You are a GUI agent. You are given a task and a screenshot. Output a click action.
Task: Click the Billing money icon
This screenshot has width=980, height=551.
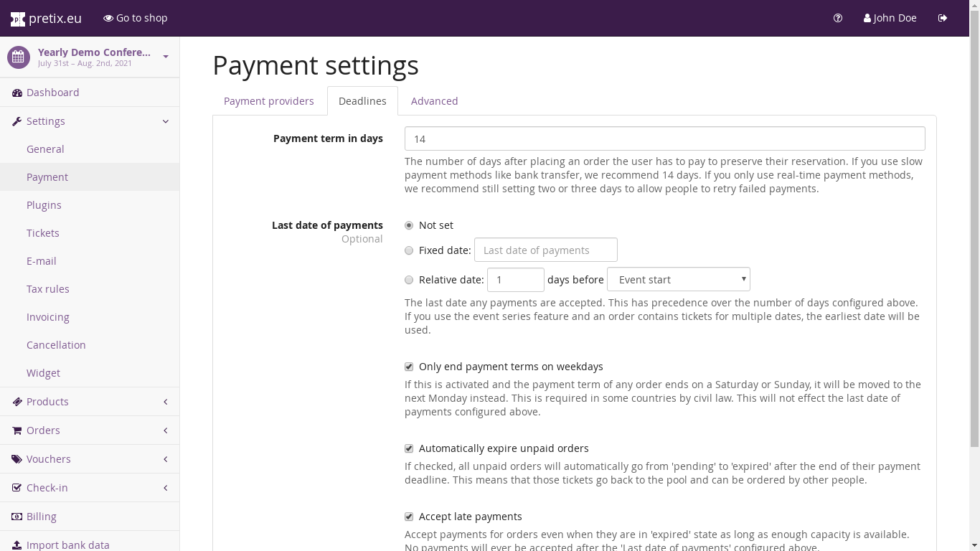tap(17, 517)
